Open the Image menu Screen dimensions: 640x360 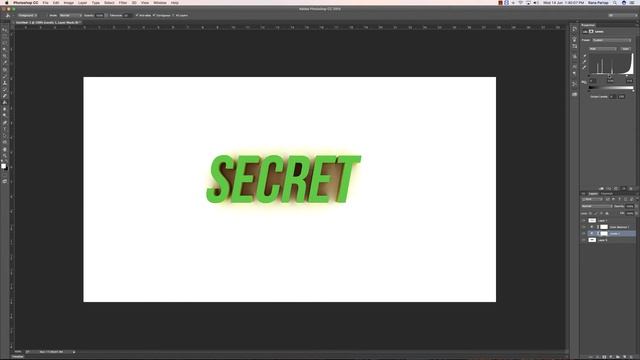(69, 2)
